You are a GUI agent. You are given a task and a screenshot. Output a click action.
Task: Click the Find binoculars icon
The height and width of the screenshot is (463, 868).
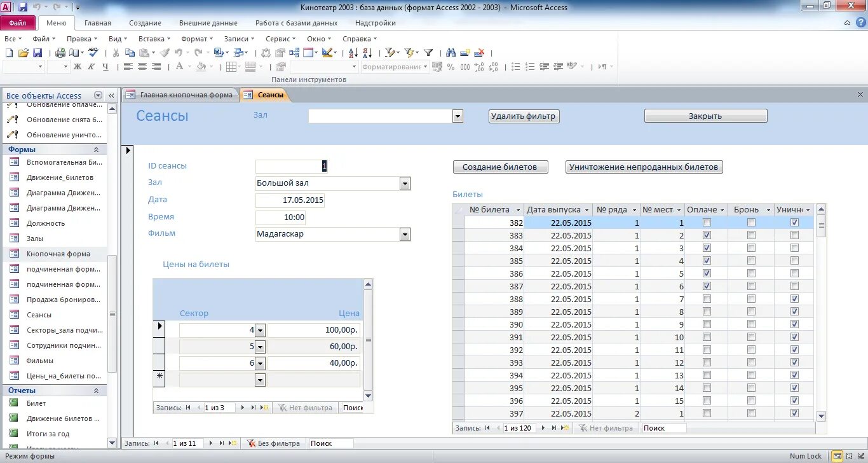[451, 53]
